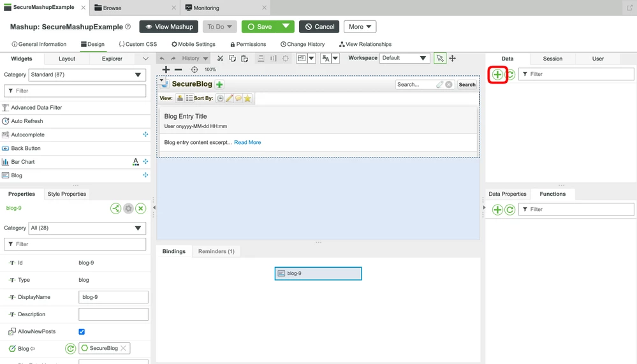637x364 pixels.
Task: Reset canvas zoom with target icon
Action: [194, 69]
